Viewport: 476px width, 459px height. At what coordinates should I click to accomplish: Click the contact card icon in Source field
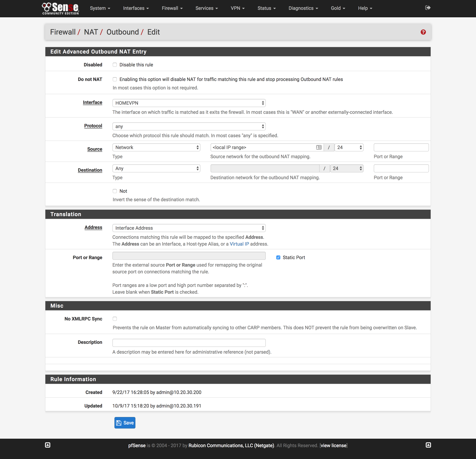pyautogui.click(x=319, y=147)
